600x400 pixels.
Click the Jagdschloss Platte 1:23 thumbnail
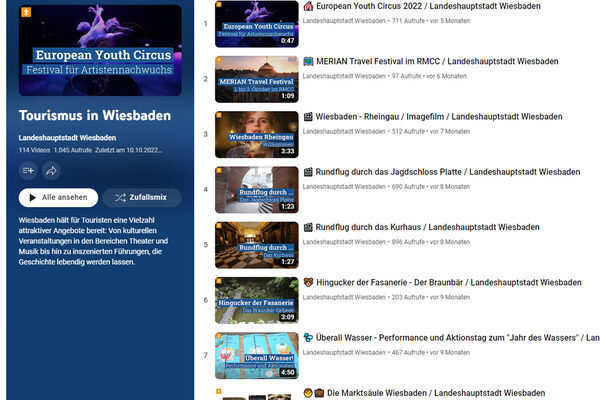pos(257,190)
